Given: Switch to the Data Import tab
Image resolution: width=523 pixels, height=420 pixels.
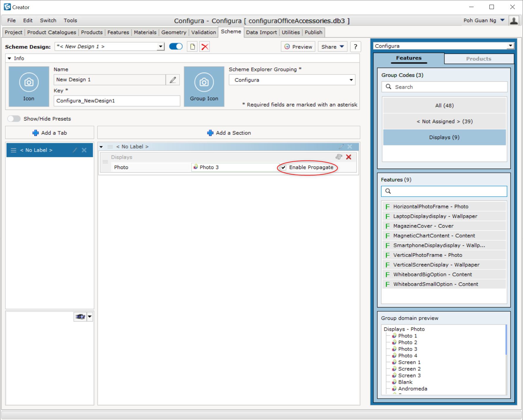Looking at the screenshot, I should tap(261, 32).
